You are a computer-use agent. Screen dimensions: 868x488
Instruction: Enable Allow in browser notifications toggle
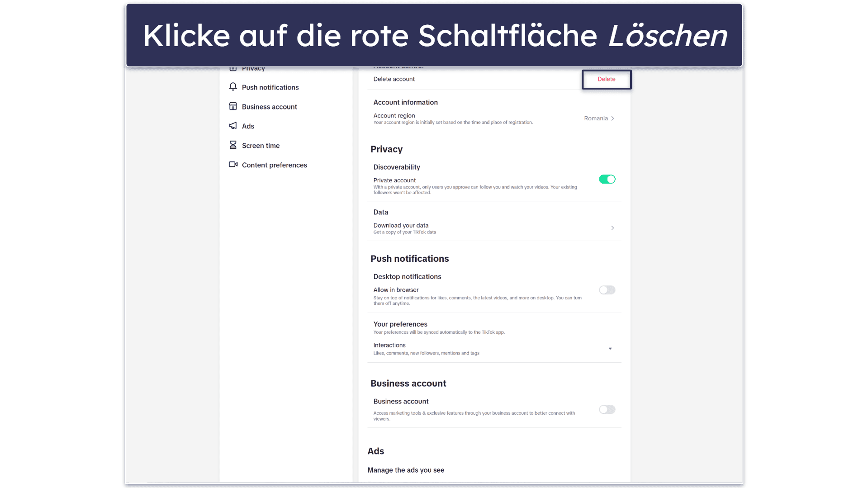coord(607,290)
